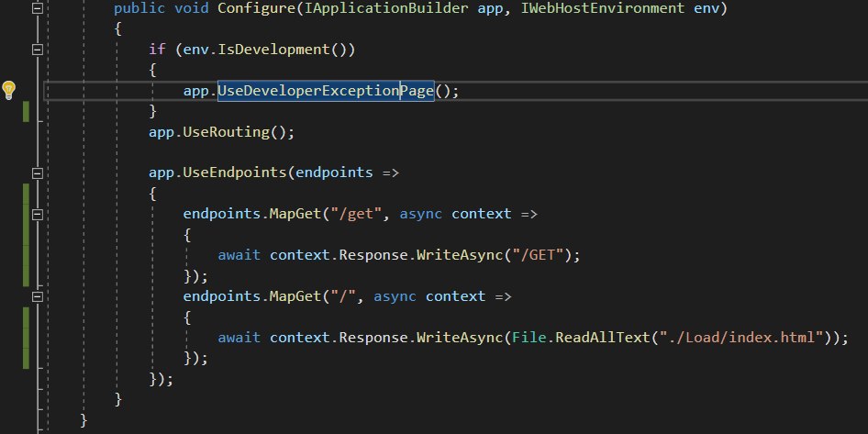Collapse the app.UseEndpoints lambda block
The image size is (868, 434).
point(37,173)
